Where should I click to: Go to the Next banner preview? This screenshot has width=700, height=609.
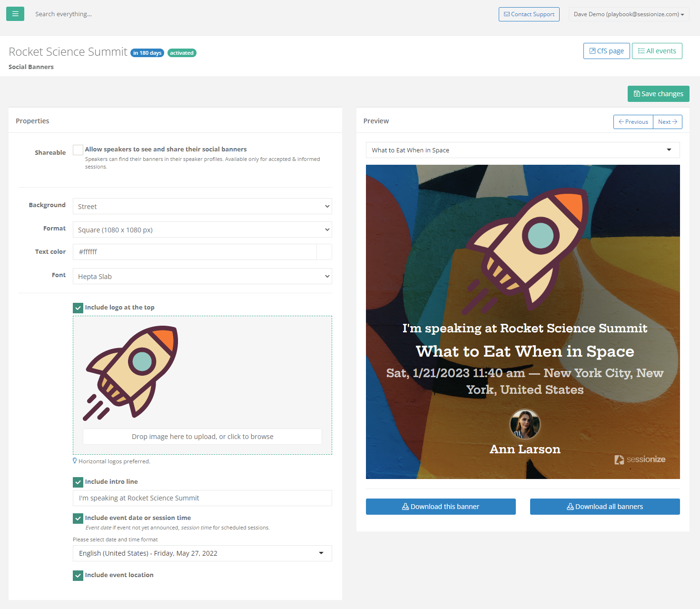pyautogui.click(x=667, y=122)
